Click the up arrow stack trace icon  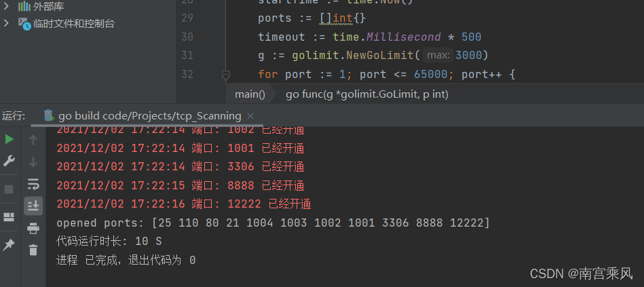click(33, 140)
